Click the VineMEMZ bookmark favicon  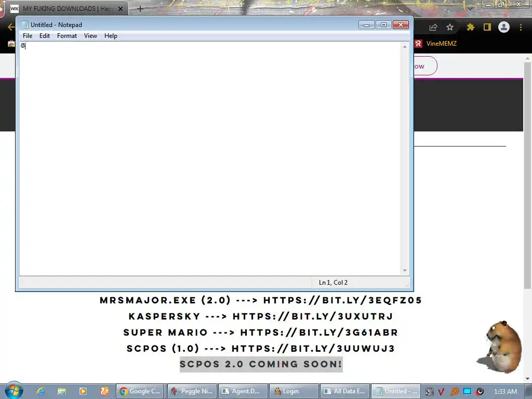(x=418, y=44)
